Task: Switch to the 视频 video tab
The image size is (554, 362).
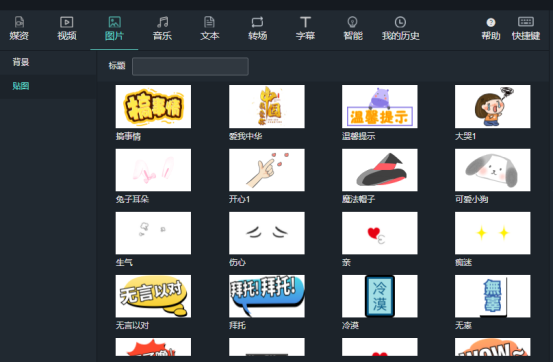Action: [x=67, y=28]
